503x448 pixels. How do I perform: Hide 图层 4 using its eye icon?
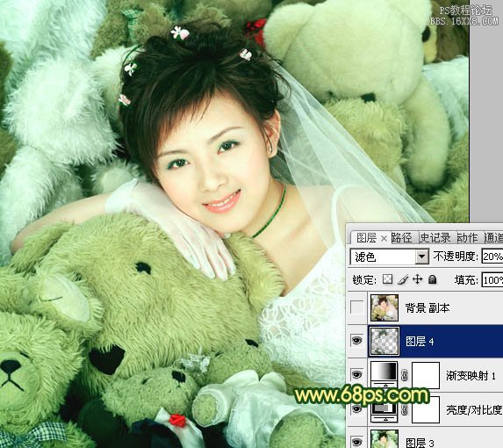click(357, 341)
